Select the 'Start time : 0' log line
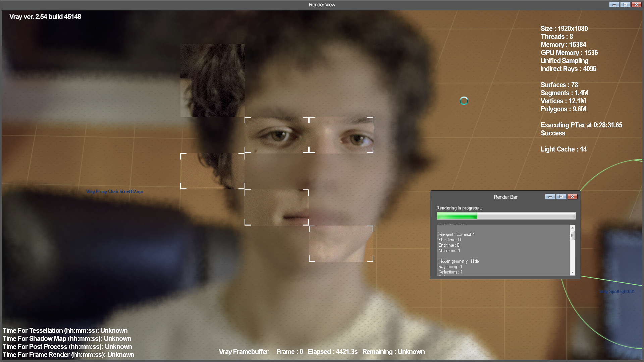This screenshot has width=644, height=362. click(x=449, y=240)
